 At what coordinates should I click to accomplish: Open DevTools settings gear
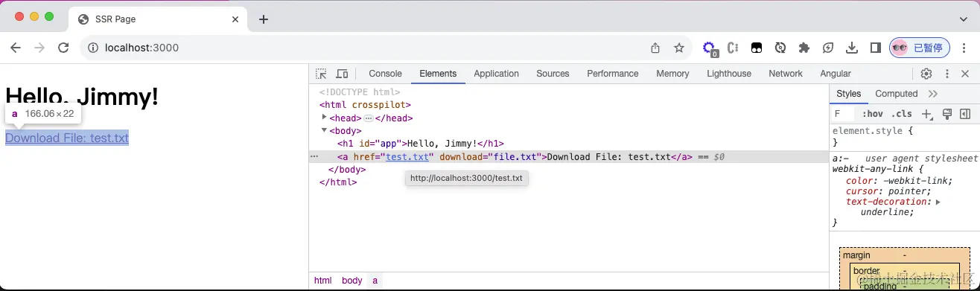tap(926, 74)
